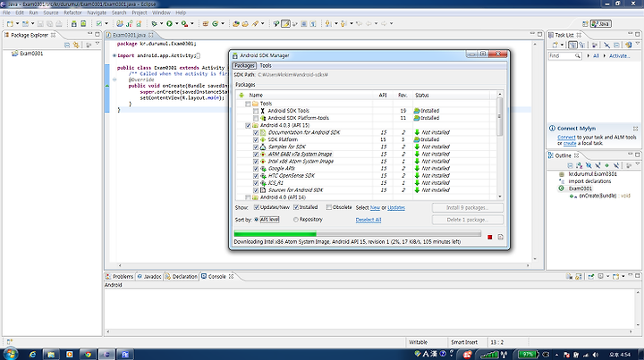
Task: Select the Repository sort radio button
Action: tap(296, 220)
